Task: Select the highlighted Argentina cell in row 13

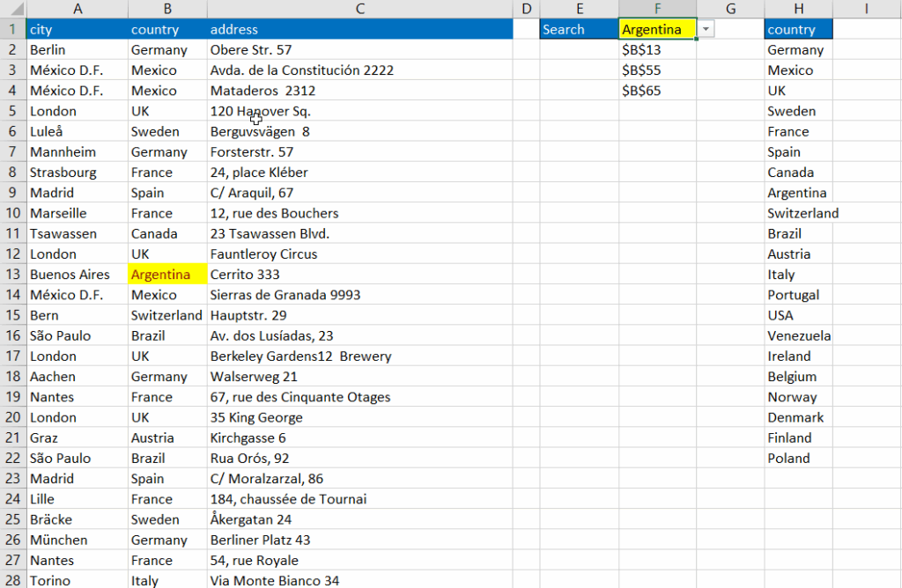Action: 167,274
